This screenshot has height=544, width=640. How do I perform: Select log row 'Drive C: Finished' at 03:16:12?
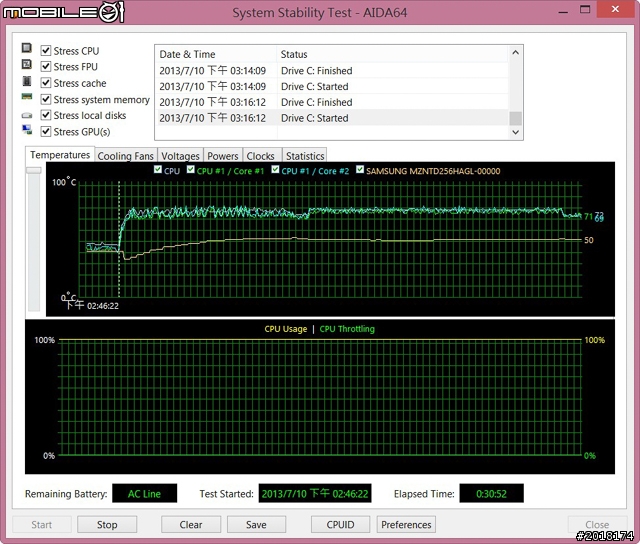pos(333,102)
